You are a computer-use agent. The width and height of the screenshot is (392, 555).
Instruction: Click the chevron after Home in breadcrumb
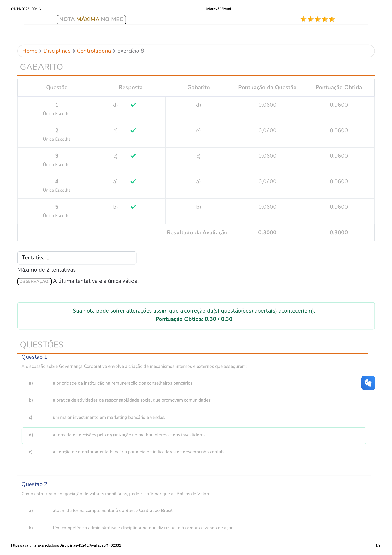tap(40, 51)
